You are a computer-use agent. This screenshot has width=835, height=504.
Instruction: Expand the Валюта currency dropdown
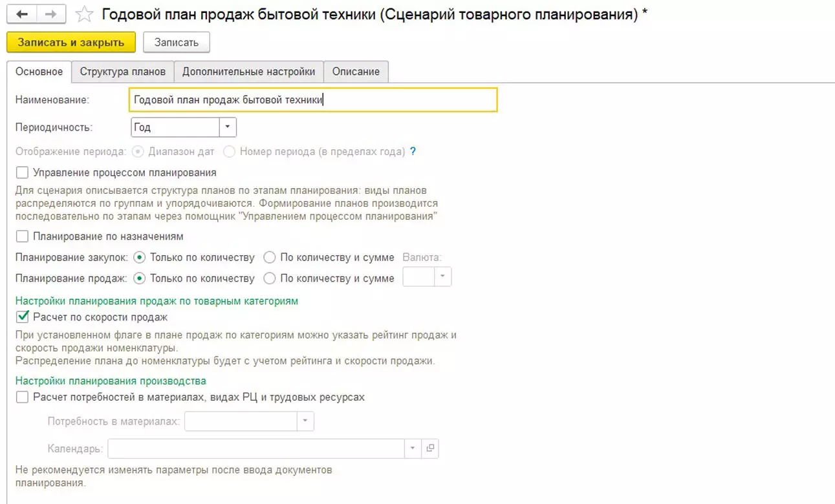click(x=443, y=277)
